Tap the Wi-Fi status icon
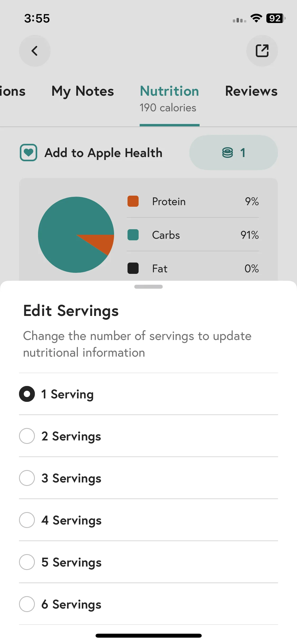This screenshot has height=644, width=297. point(256,18)
